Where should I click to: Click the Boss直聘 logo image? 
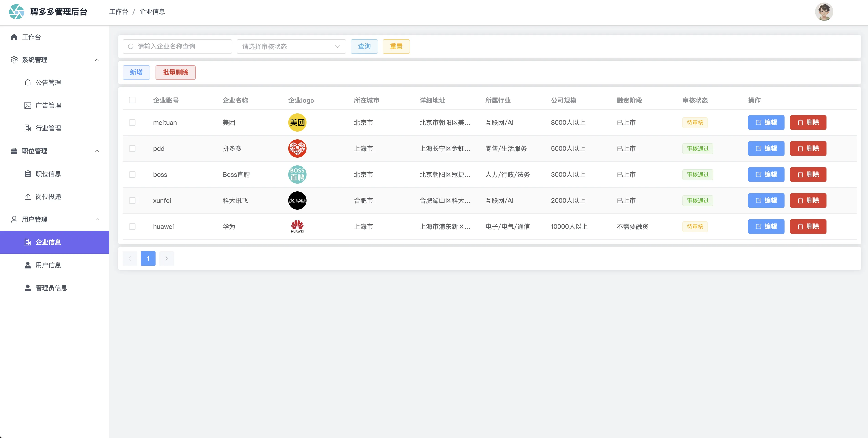tap(297, 175)
